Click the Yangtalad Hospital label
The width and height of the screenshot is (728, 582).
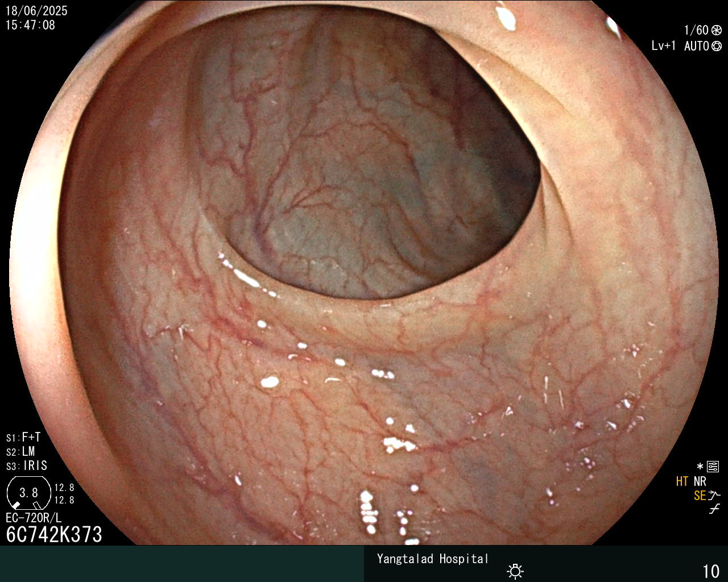point(433,559)
